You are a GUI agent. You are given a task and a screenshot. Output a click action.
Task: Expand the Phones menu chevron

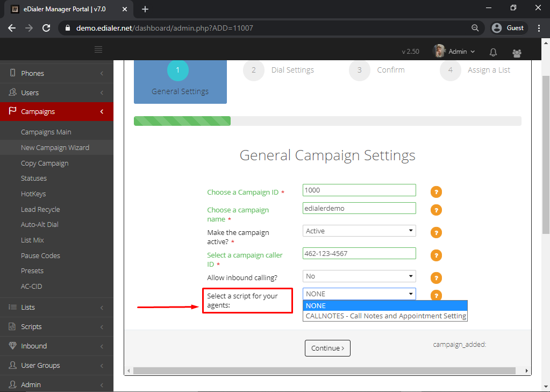point(102,73)
